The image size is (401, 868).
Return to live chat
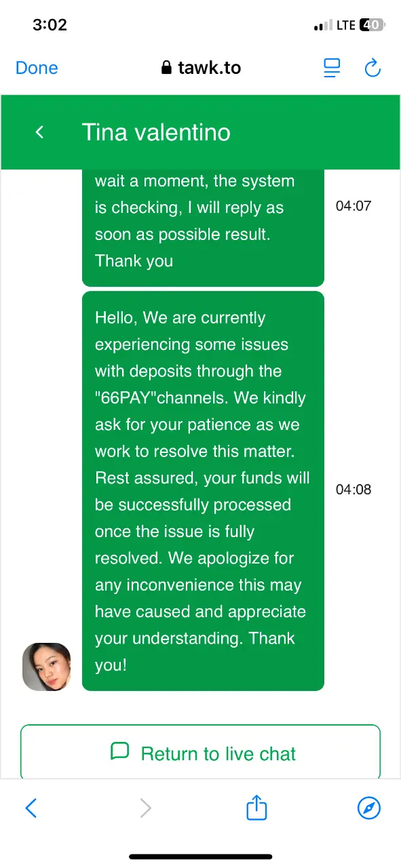tap(200, 753)
